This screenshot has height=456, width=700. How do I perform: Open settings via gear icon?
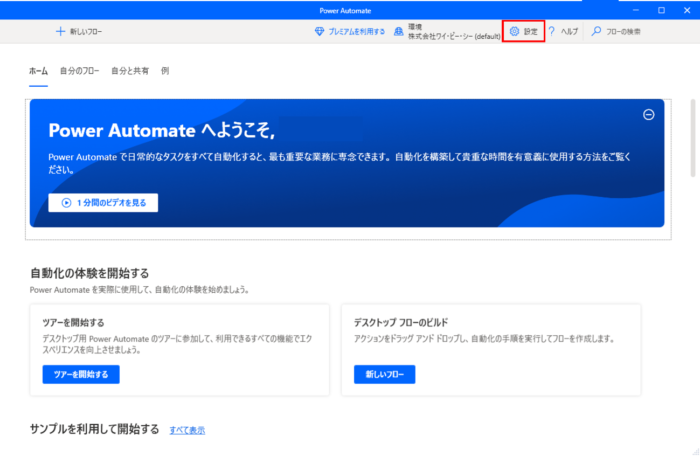click(x=514, y=31)
